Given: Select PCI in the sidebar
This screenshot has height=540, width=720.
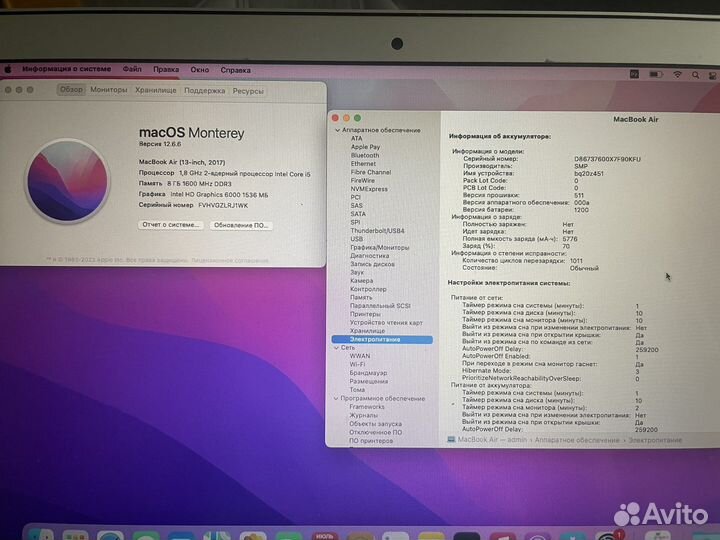Looking at the screenshot, I should click(356, 197).
